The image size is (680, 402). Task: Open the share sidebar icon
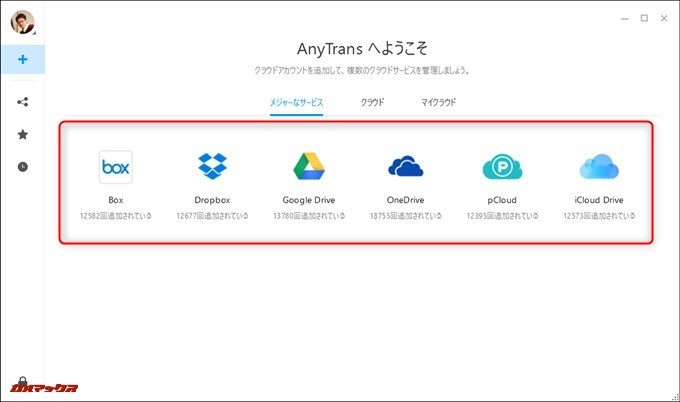tap(23, 102)
